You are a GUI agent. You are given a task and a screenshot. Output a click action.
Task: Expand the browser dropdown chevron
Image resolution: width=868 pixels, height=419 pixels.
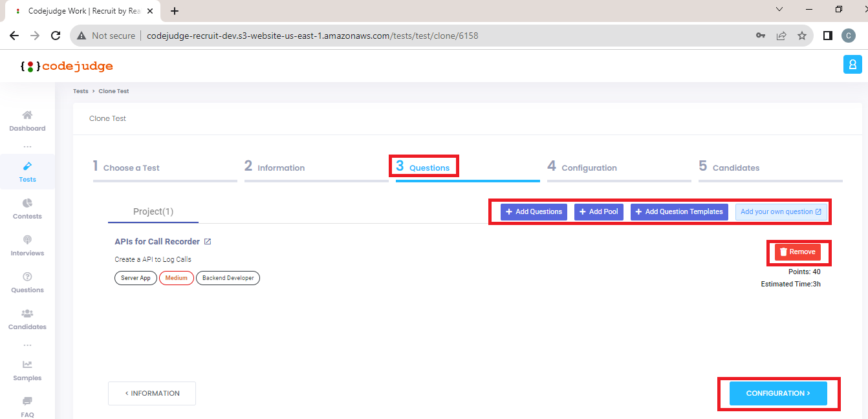click(779, 9)
